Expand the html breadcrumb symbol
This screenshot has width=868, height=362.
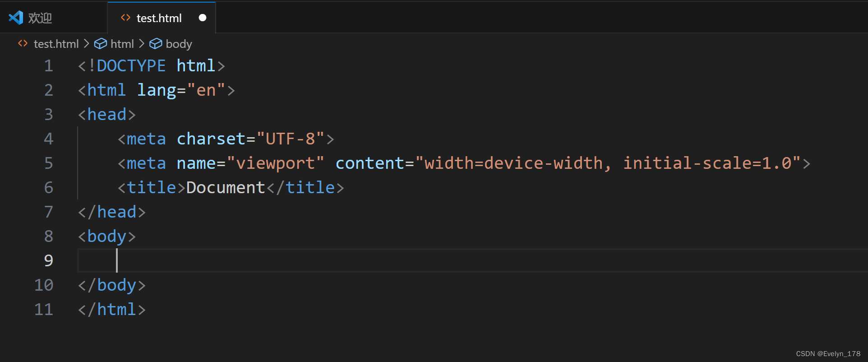(122, 44)
